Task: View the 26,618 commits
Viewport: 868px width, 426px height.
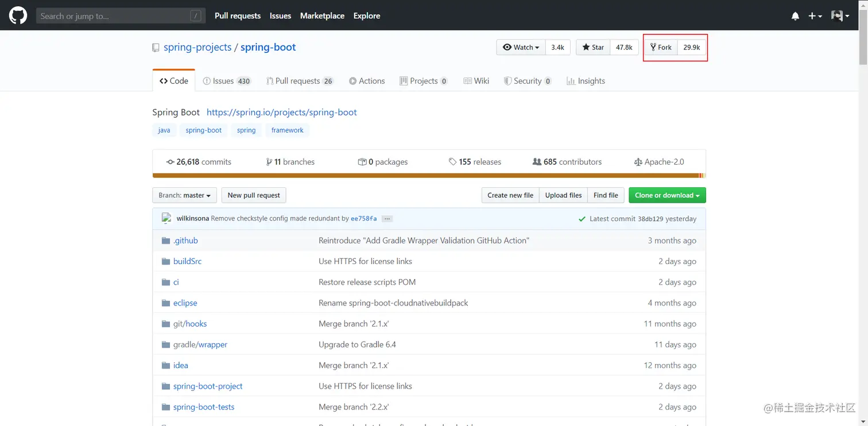Action: 199,162
